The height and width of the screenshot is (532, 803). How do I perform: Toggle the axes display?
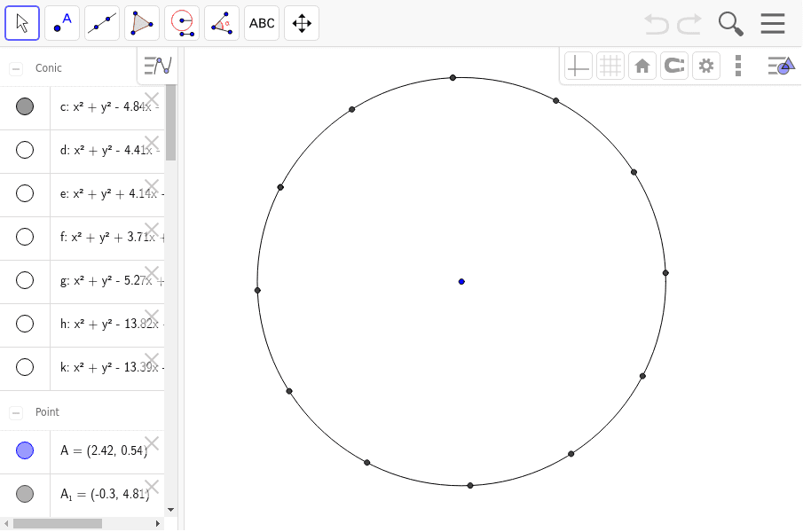[578, 65]
